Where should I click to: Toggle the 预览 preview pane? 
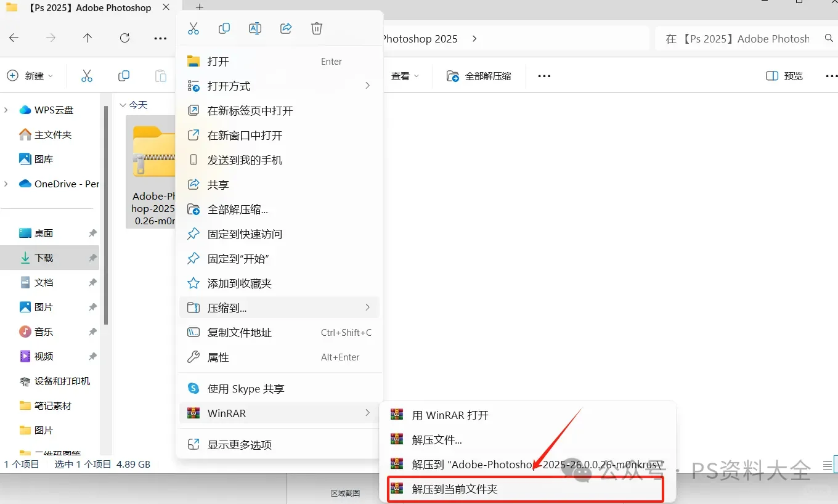click(783, 76)
